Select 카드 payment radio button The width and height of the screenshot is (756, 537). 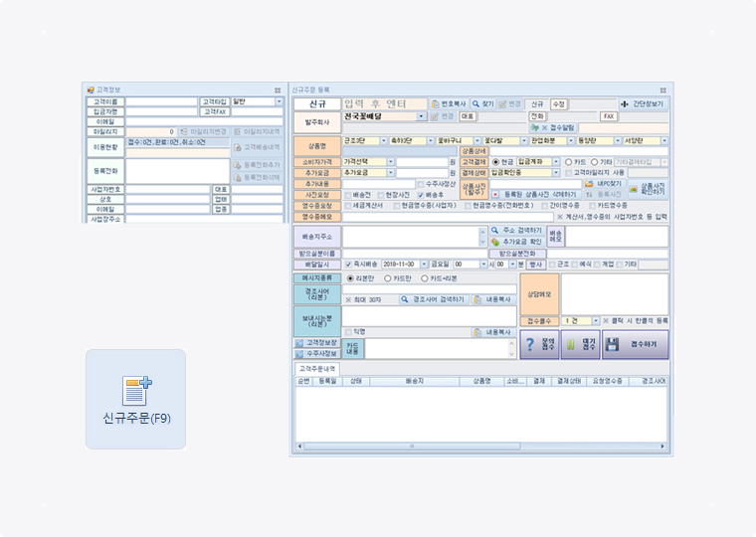[x=568, y=161]
